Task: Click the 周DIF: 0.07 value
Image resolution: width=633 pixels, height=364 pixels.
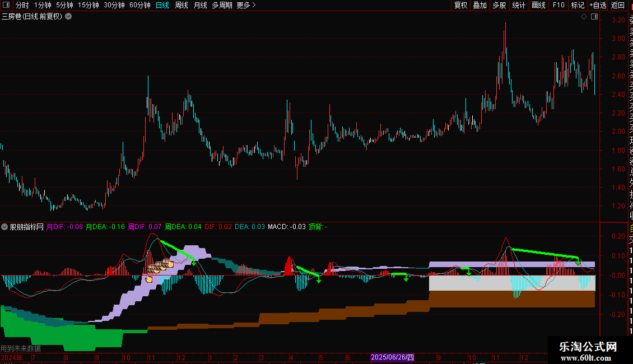Action: click(x=145, y=227)
